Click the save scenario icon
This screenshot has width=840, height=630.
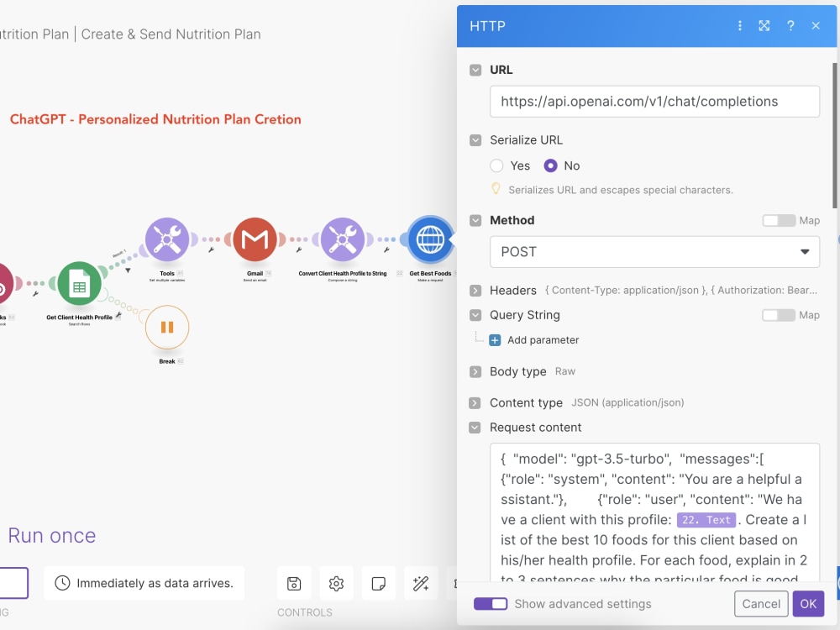coord(294,584)
